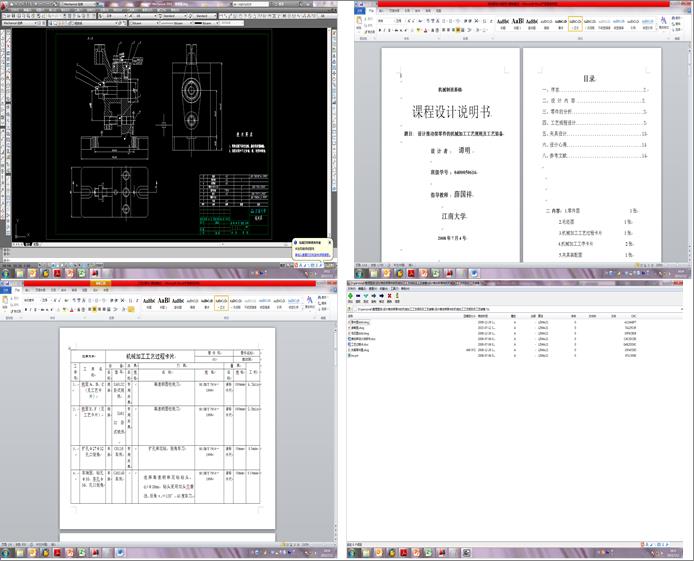Screen dimensions: 694x561
Task: Click AutoCAD drawing area vertical scrollbar
Action: [x=329, y=133]
